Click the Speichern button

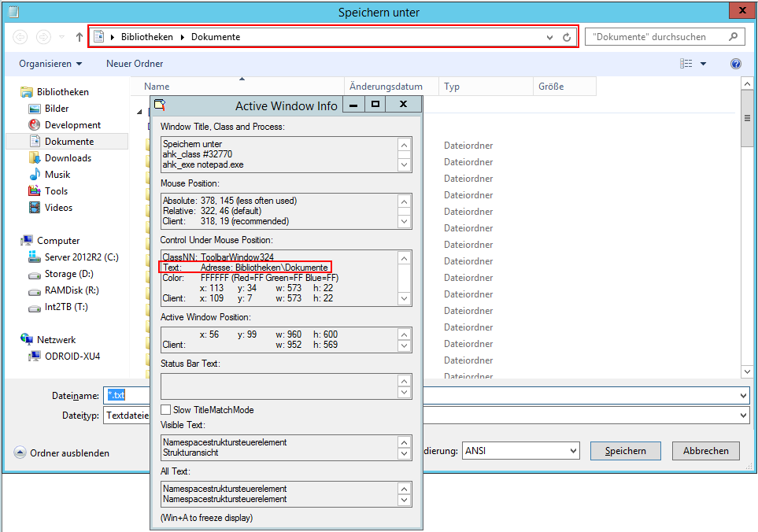pos(626,451)
